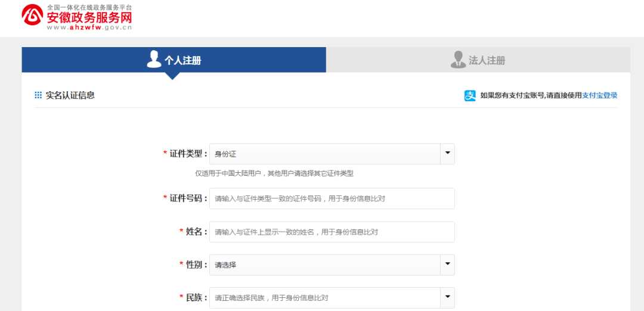Click into the 姓名 text field

pos(332,232)
